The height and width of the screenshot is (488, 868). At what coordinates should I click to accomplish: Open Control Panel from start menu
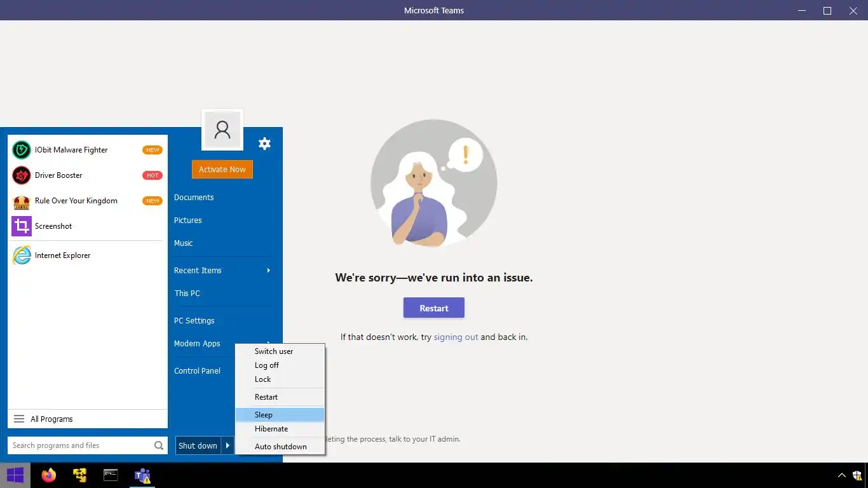[x=197, y=371]
